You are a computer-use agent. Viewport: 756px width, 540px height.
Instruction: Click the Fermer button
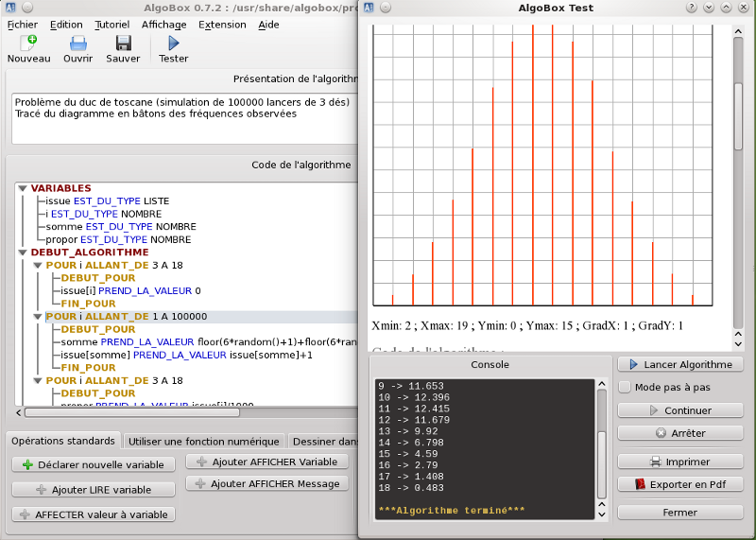(680, 513)
